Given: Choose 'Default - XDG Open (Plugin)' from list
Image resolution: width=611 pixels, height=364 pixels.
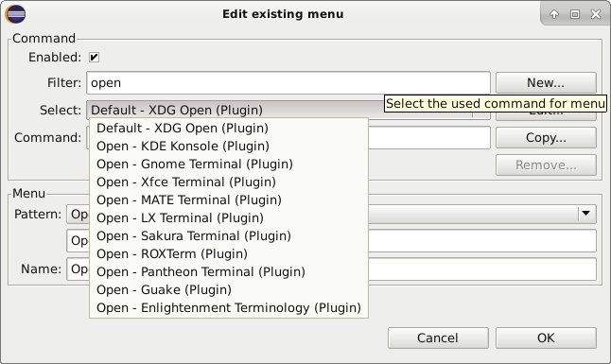Looking at the screenshot, I should (229, 129).
